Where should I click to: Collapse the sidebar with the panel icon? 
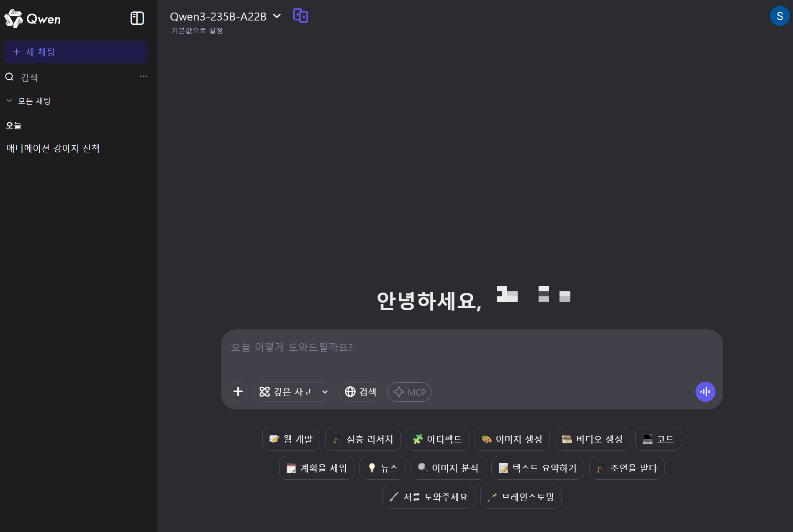pos(137,18)
